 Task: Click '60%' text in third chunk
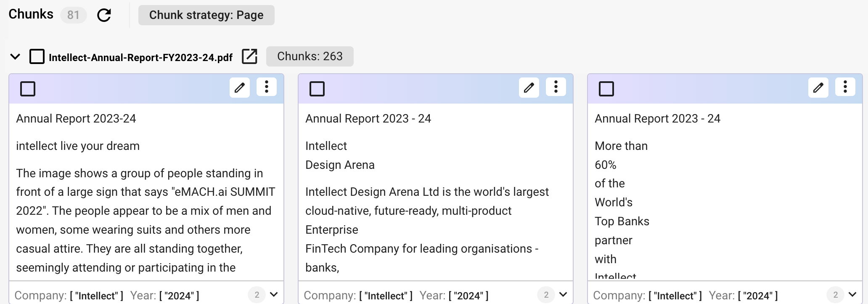click(606, 165)
